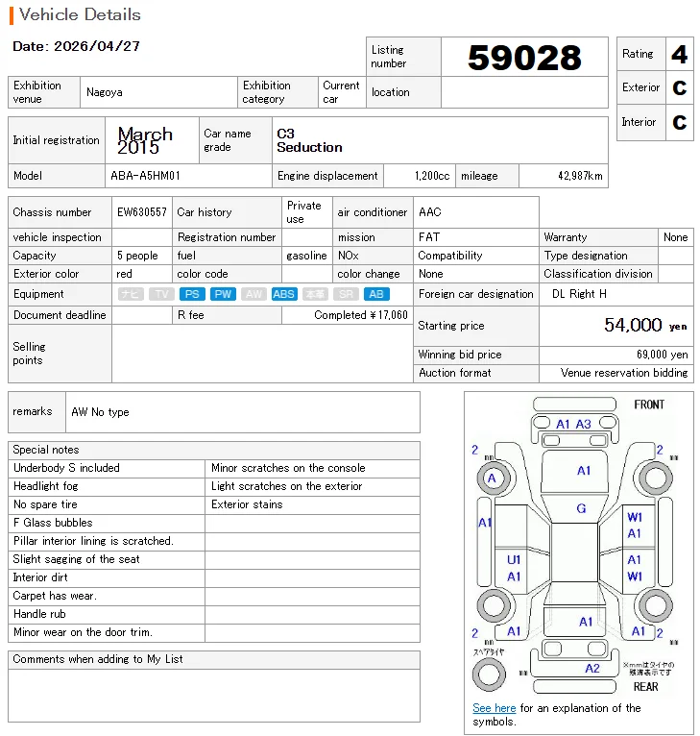Click the Rating value 4

(x=680, y=55)
